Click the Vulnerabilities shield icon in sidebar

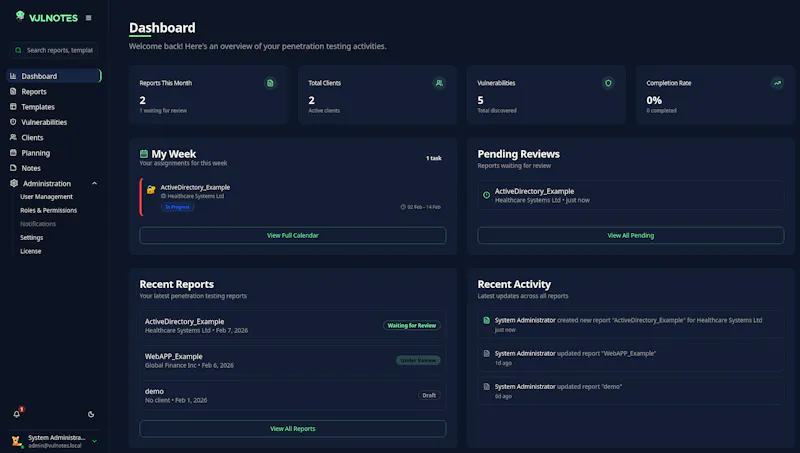[13, 122]
